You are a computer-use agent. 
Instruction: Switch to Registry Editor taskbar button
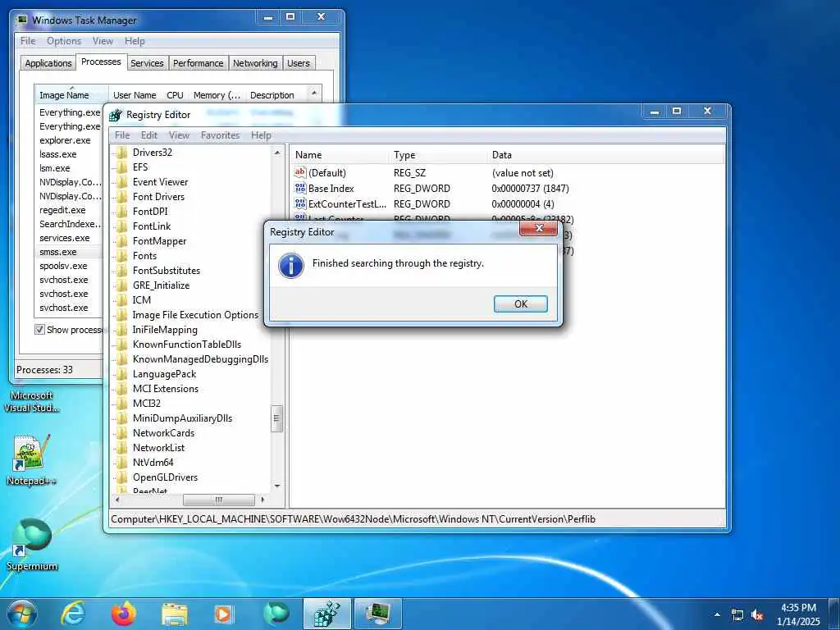click(x=326, y=614)
